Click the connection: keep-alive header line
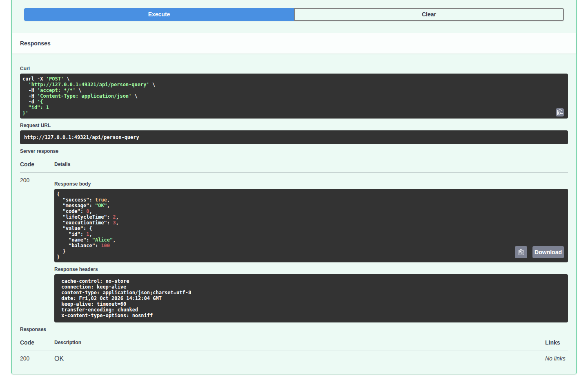Screen dimensions: 588x376 pos(94,287)
